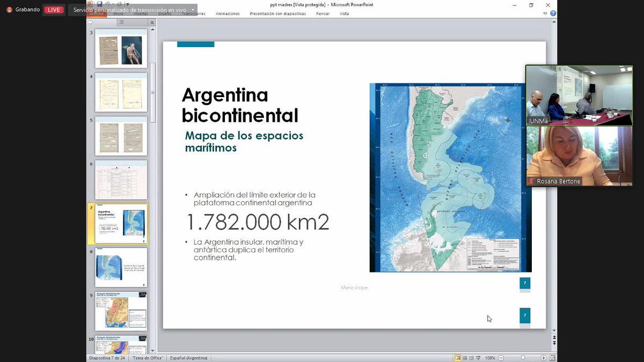Click the zoom out minus button
The image size is (644, 362).
(x=501, y=358)
